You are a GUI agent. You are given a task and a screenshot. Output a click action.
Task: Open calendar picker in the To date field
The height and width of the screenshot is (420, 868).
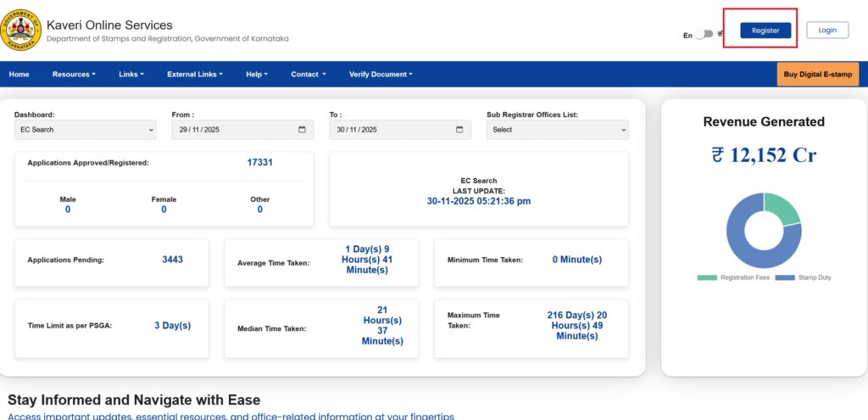tap(460, 130)
